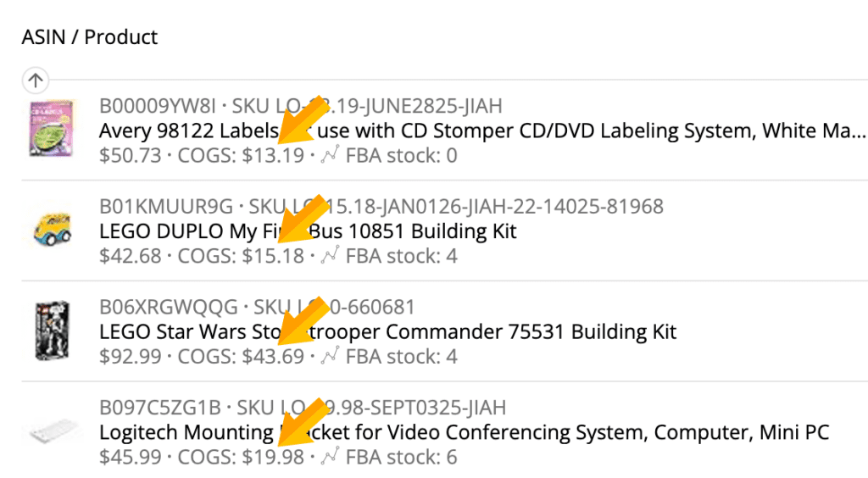This screenshot has width=868, height=478.
Task: Select ASIN B097C5ZG1B text
Action: pyautogui.click(x=160, y=407)
